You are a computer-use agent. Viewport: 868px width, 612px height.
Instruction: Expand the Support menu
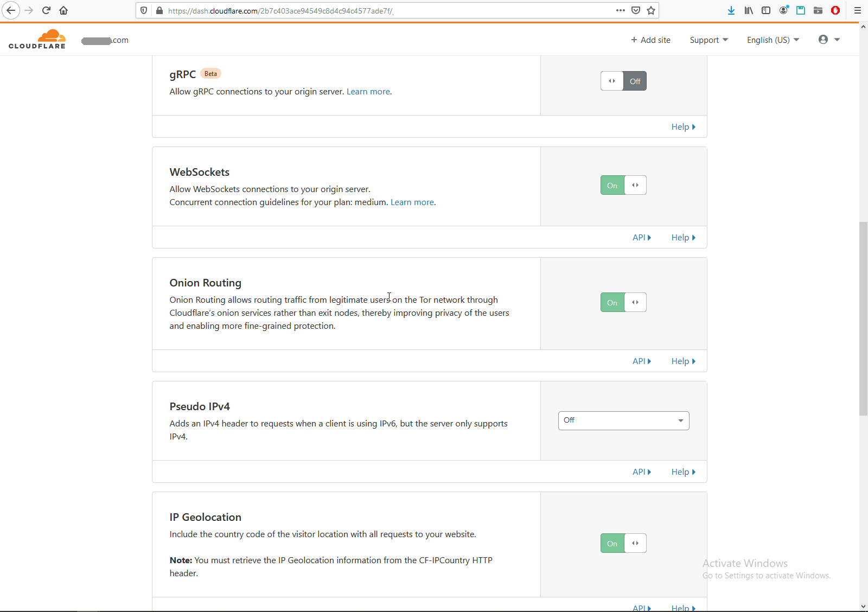tap(709, 40)
